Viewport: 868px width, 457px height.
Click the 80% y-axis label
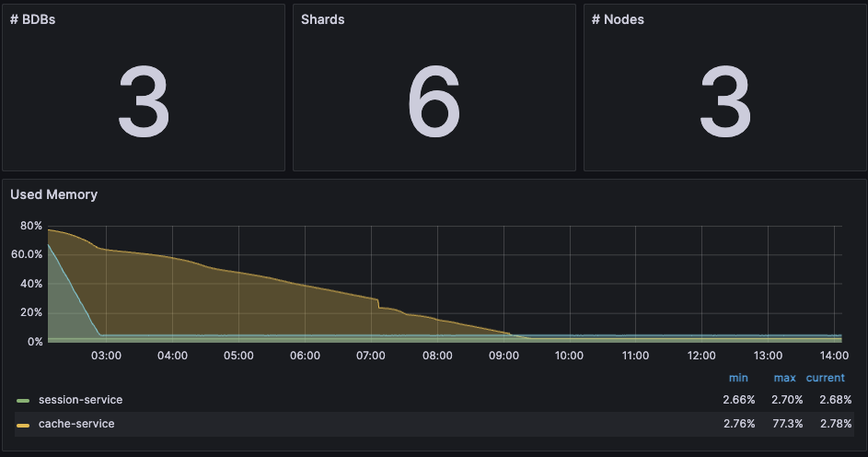pyautogui.click(x=31, y=226)
